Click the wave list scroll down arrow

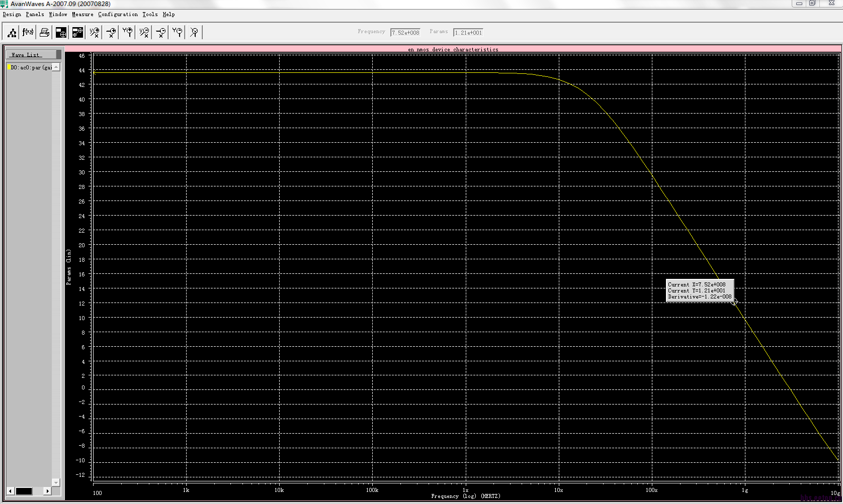pos(56,482)
